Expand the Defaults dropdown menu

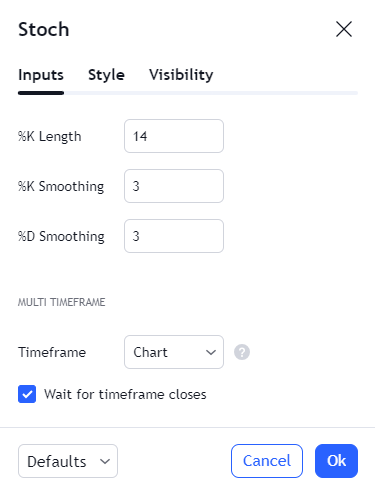[x=68, y=461]
